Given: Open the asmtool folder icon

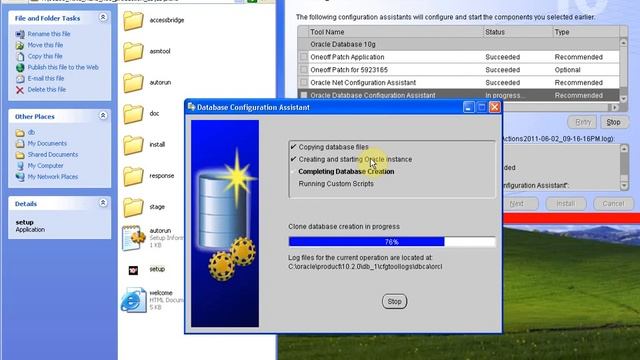Looking at the screenshot, I should [133, 51].
